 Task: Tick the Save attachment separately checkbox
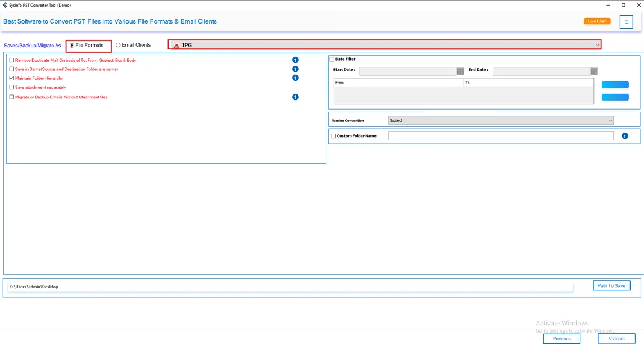12,87
